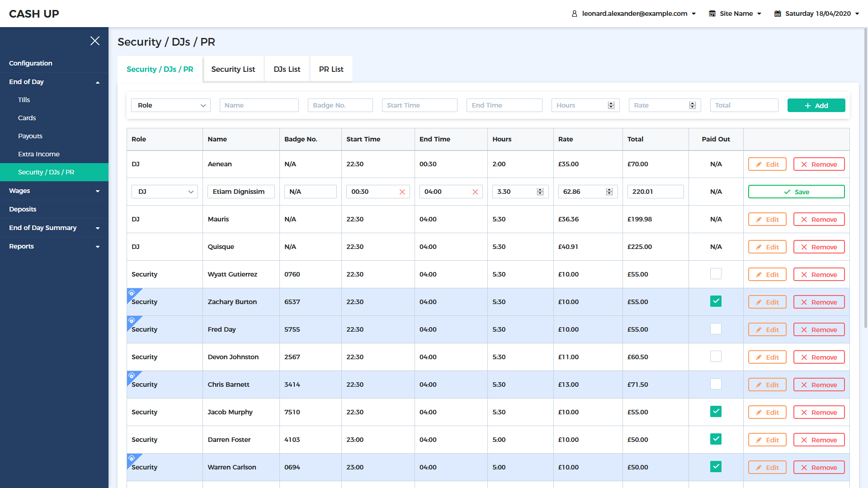Click the corner badge icon on Chris Barnett row

pyautogui.click(x=132, y=376)
